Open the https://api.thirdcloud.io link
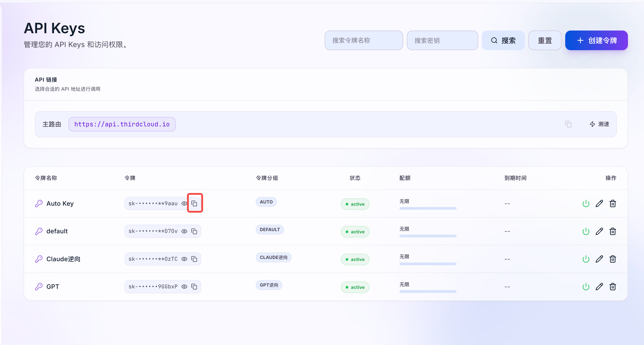This screenshot has height=345, width=644. click(x=122, y=124)
